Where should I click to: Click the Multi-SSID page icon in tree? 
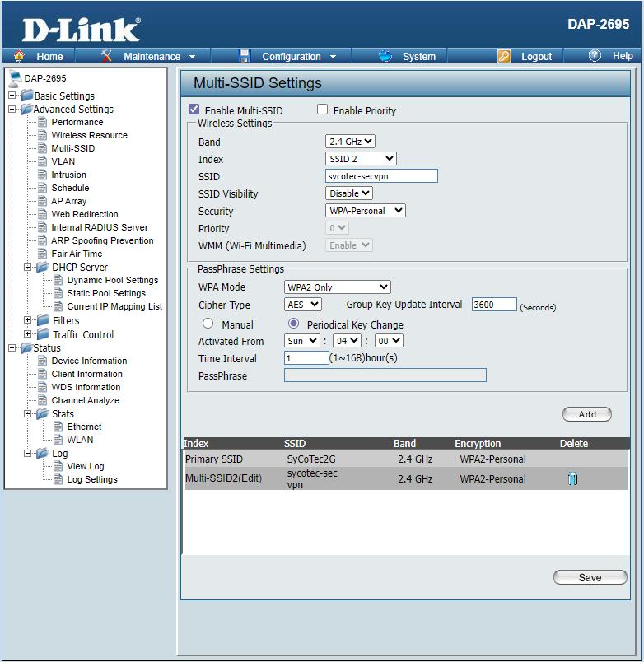tap(43, 148)
